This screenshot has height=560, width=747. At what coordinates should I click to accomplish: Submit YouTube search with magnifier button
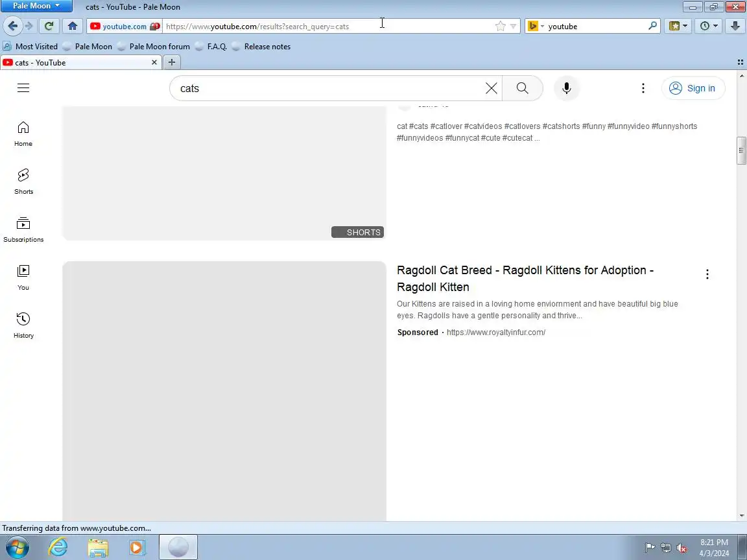click(523, 88)
